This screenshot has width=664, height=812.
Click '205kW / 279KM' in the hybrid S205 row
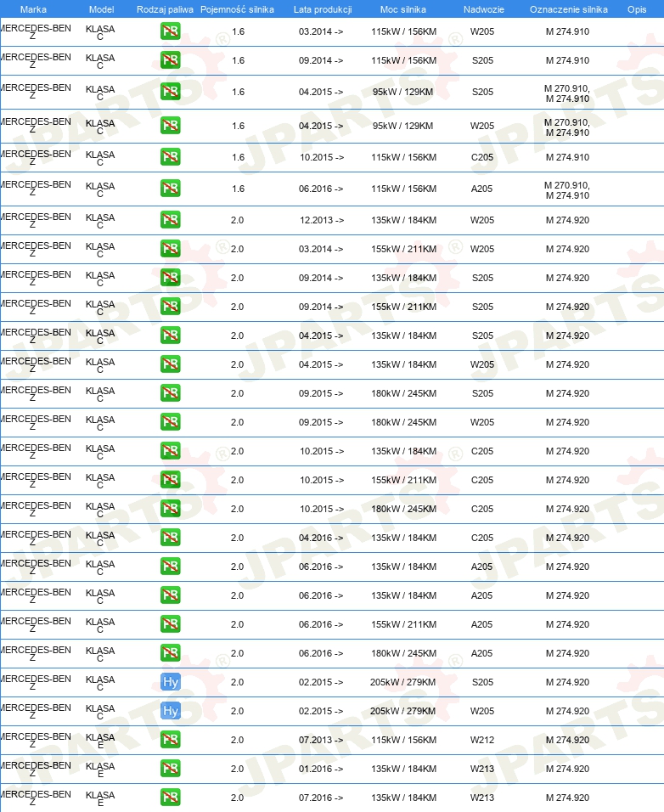tap(402, 682)
